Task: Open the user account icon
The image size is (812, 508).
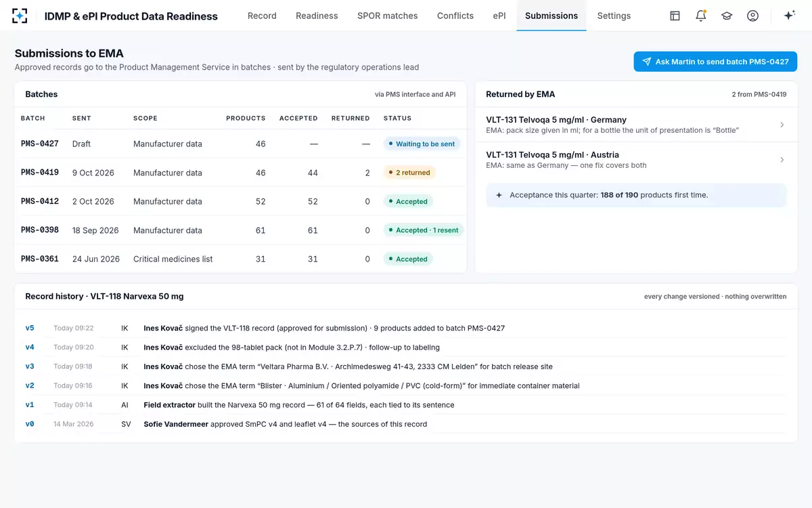Action: coord(752,16)
